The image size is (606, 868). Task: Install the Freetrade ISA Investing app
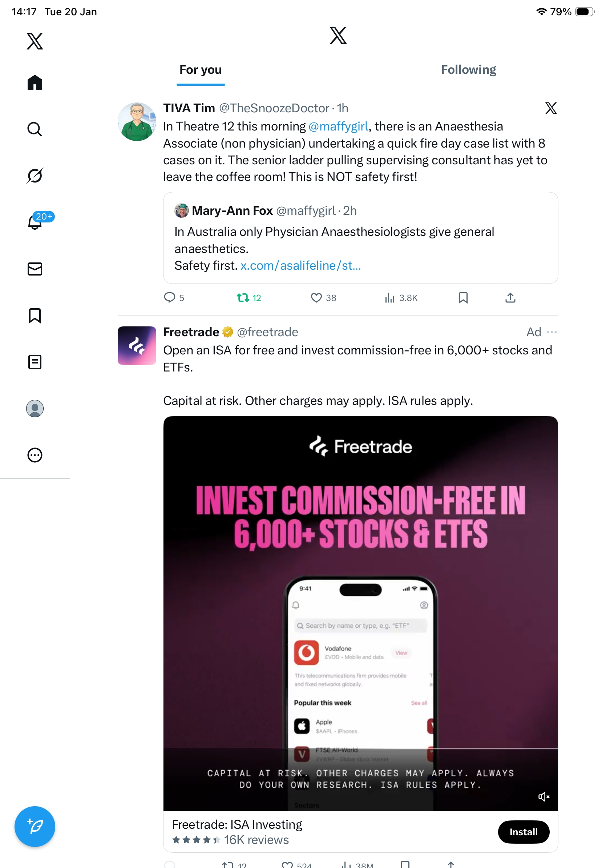click(523, 832)
